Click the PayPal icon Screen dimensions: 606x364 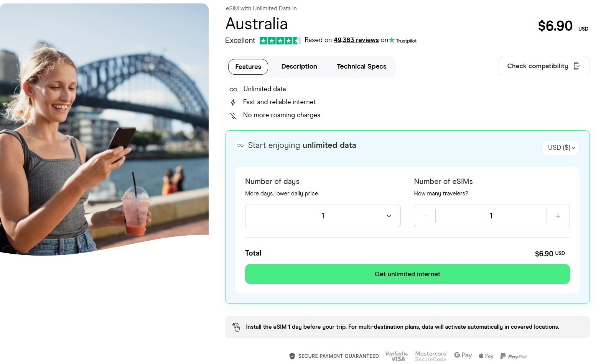pyautogui.click(x=514, y=356)
